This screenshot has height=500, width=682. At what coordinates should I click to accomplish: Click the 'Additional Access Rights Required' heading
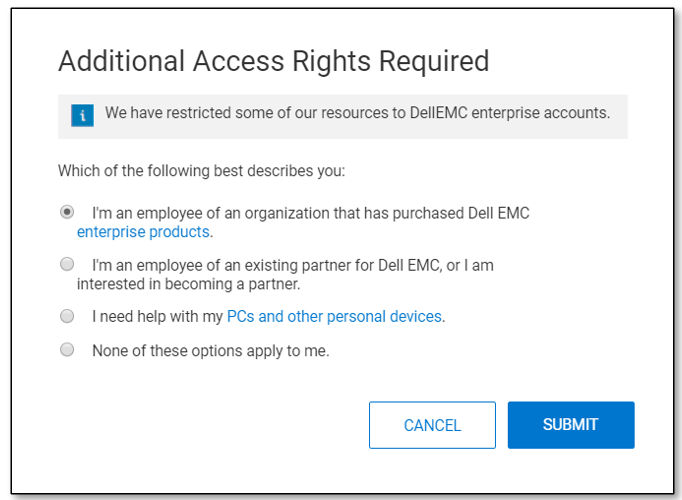pyautogui.click(x=273, y=62)
